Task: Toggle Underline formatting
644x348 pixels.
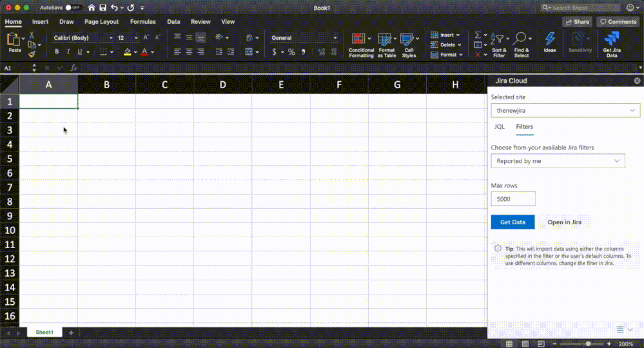Action: tap(80, 52)
